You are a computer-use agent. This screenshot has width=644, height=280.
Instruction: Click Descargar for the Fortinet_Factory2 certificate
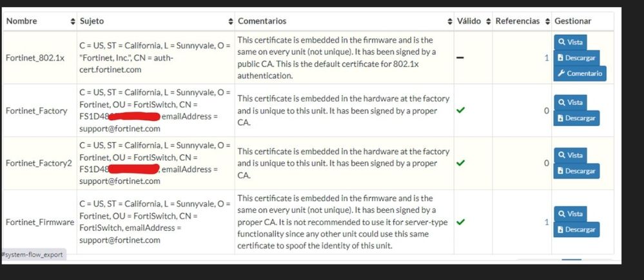[576, 171]
